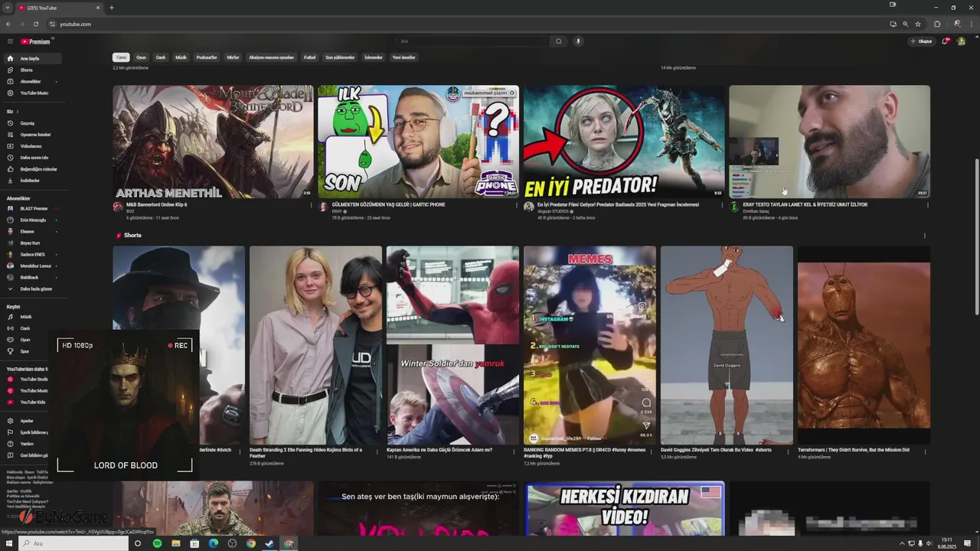
Task: Open more options for Gartic Phone video
Action: pos(517,205)
